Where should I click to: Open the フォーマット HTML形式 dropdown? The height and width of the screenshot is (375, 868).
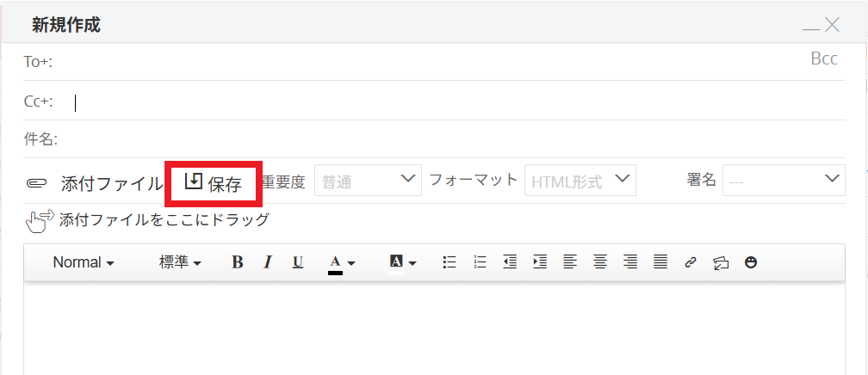point(580,181)
